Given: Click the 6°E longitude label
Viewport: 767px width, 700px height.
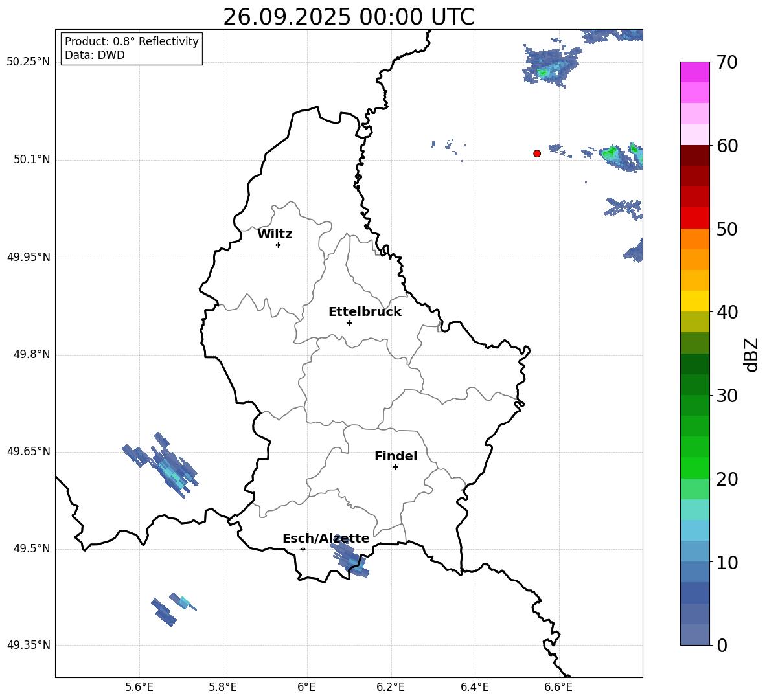Looking at the screenshot, I should coord(306,688).
